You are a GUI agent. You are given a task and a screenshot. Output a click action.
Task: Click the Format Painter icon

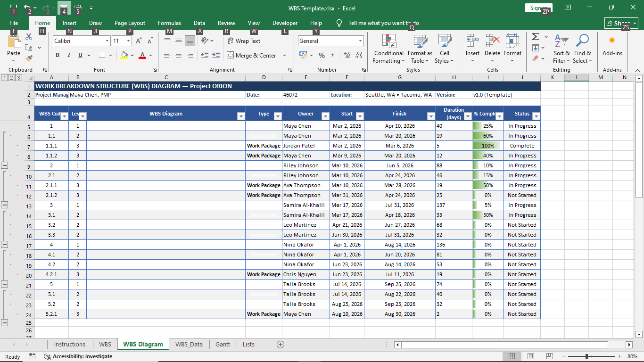click(x=29, y=58)
